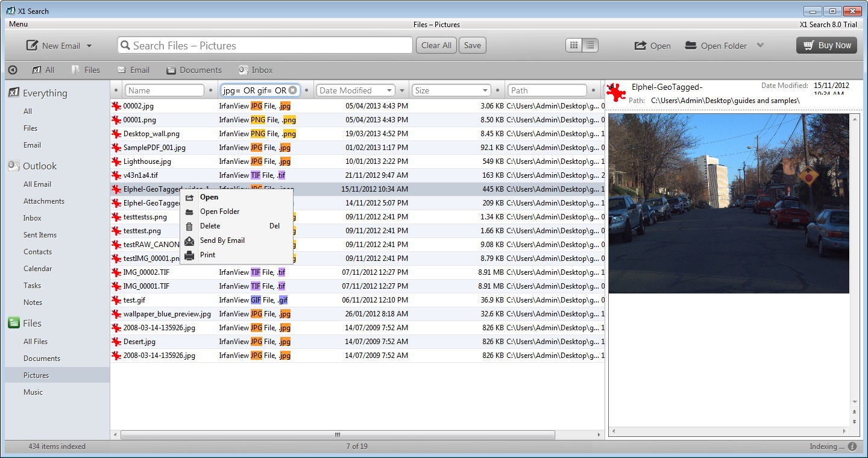Select Notes in sidebar

[33, 303]
